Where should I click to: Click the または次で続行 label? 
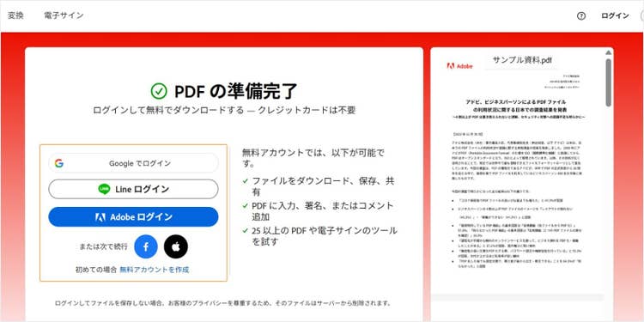(104, 246)
